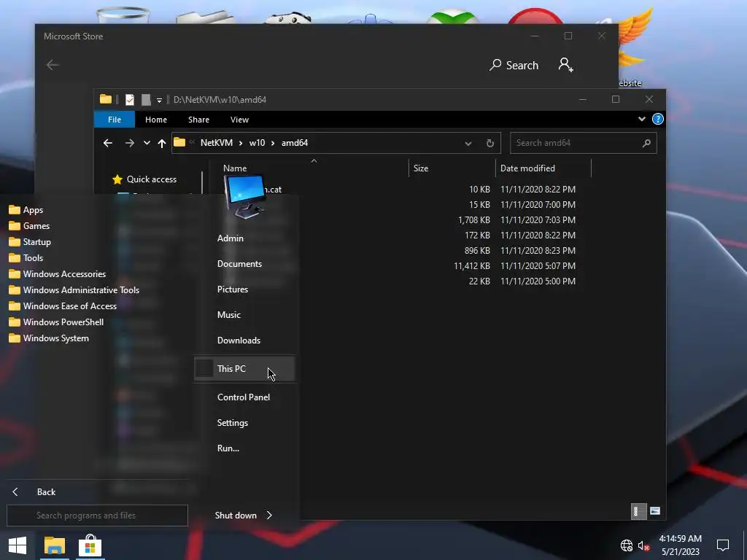Click the Search programs and files box

pos(97,516)
